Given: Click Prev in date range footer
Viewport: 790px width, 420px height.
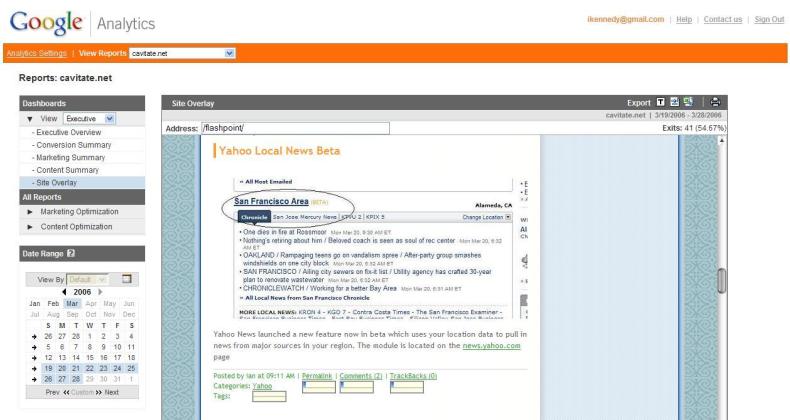Looking at the screenshot, I should pos(52,392).
